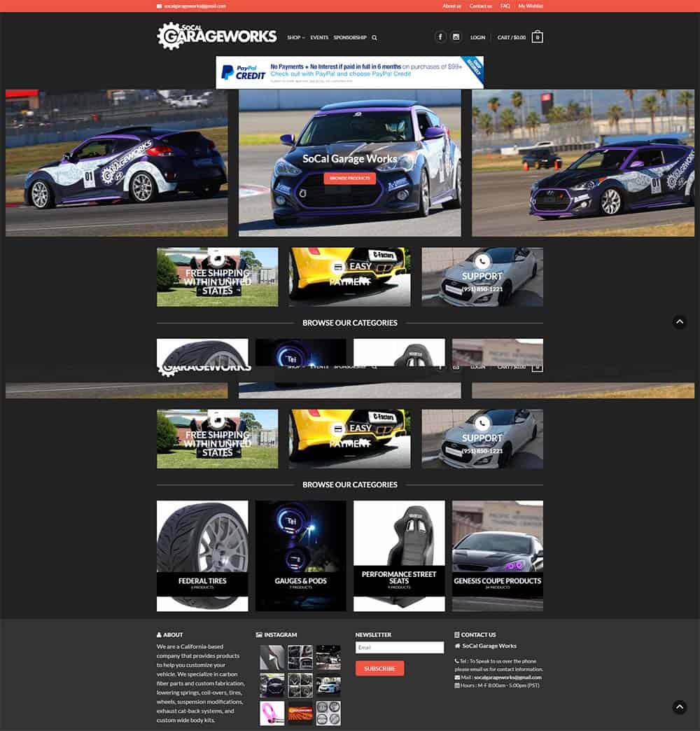Click the newsletter Email input field
The height and width of the screenshot is (731, 700).
tap(400, 647)
